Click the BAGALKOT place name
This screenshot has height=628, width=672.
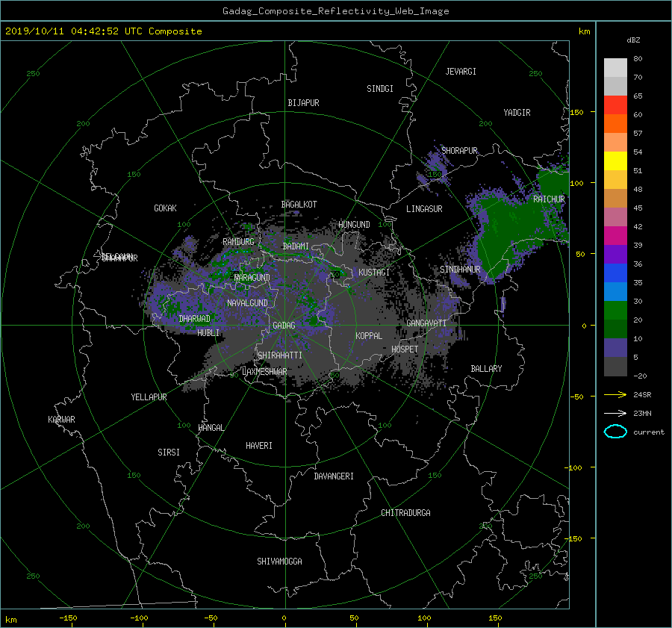pyautogui.click(x=299, y=205)
